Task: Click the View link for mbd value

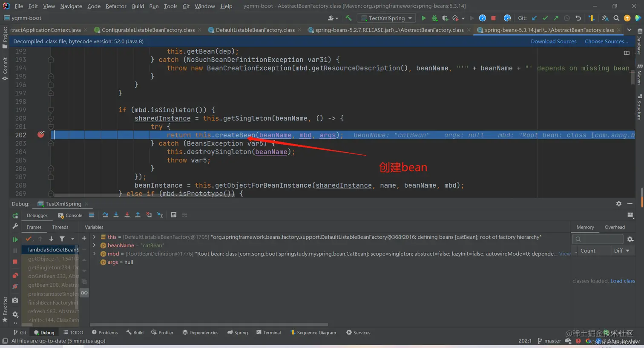Action: click(565, 254)
